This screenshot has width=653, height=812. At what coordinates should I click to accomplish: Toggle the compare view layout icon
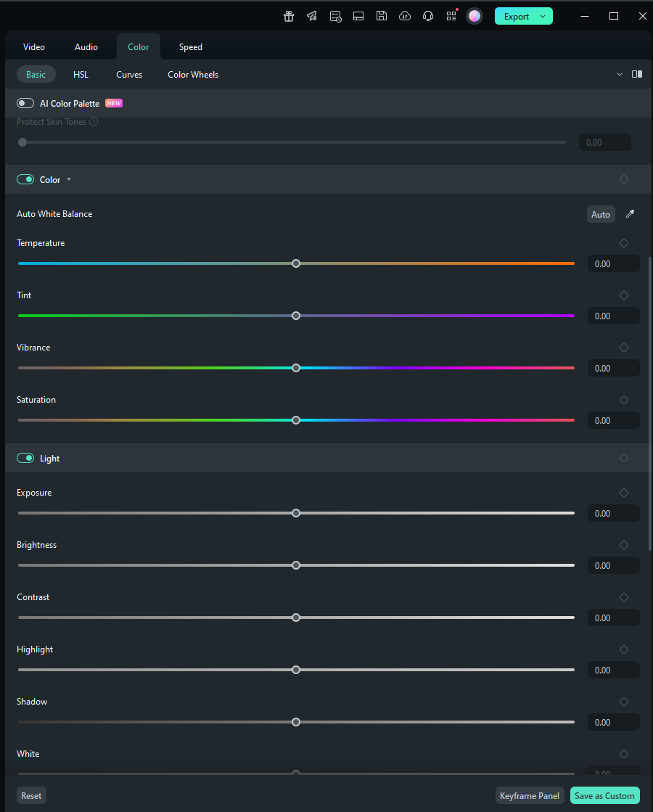click(637, 74)
